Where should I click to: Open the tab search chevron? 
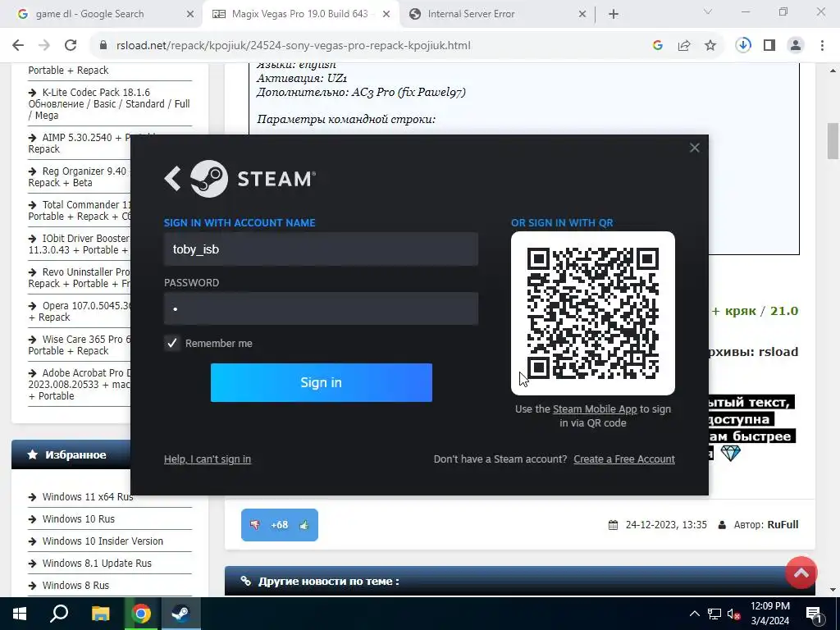click(x=708, y=11)
